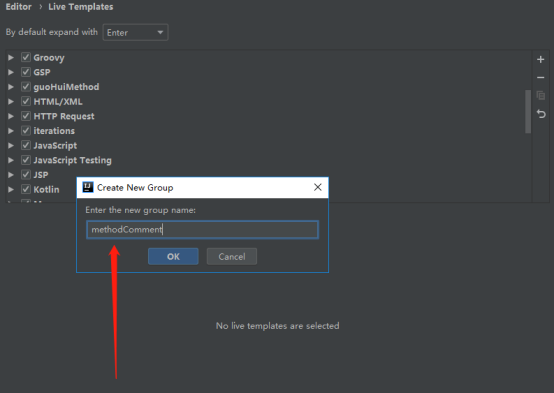This screenshot has height=393, width=554.
Task: Click 'Enter the new group name:' label
Action: pos(140,210)
